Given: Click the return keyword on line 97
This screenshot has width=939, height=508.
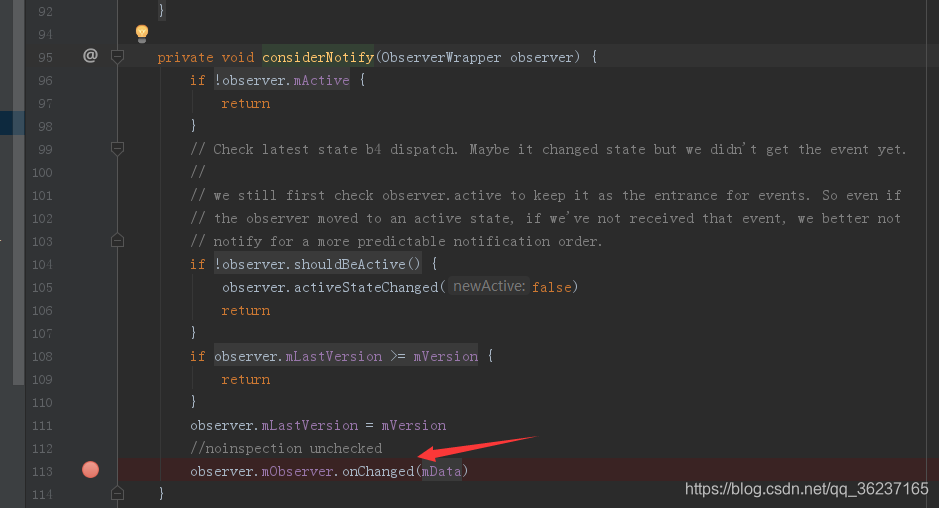Looking at the screenshot, I should [246, 104].
